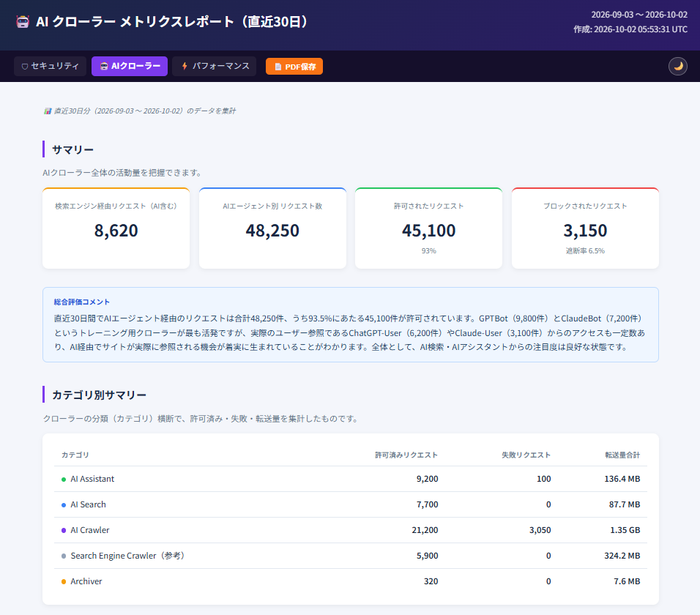This screenshot has height=615, width=700.
Task: Select the AIクローラー tab
Action: point(130,66)
